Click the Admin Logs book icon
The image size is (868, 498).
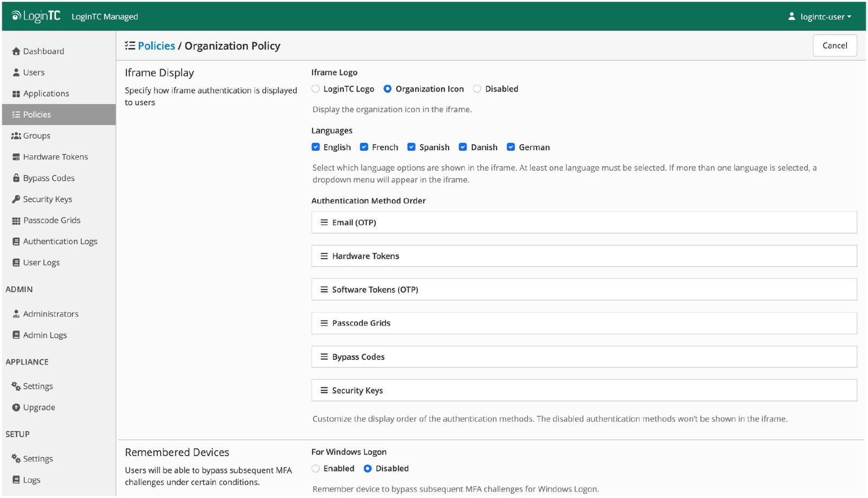tap(16, 335)
